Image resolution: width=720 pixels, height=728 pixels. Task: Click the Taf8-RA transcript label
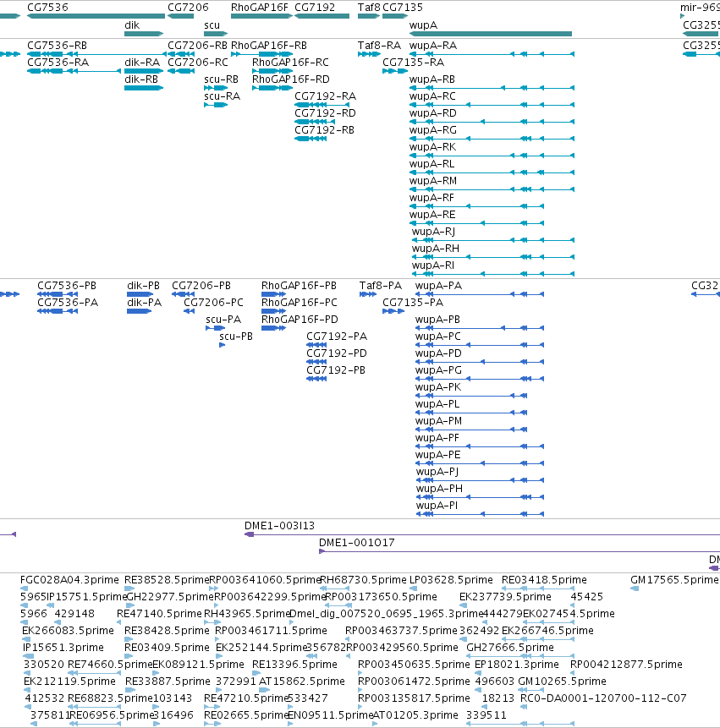(x=379, y=46)
